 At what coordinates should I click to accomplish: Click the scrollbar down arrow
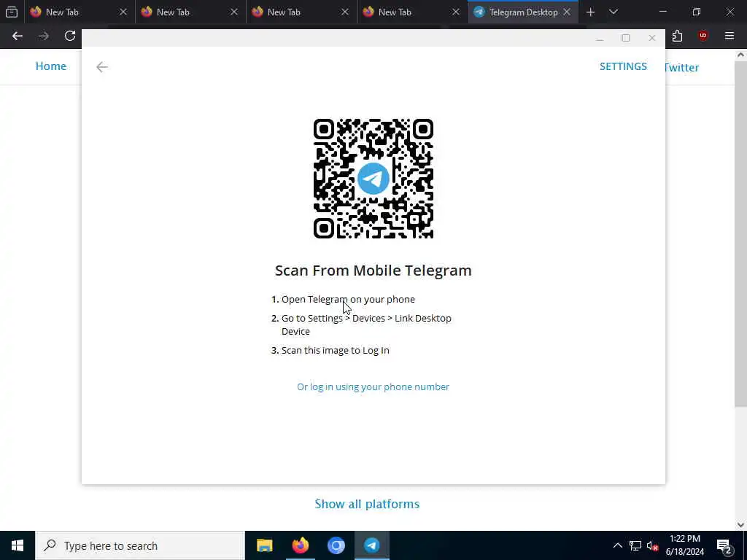[x=740, y=525]
